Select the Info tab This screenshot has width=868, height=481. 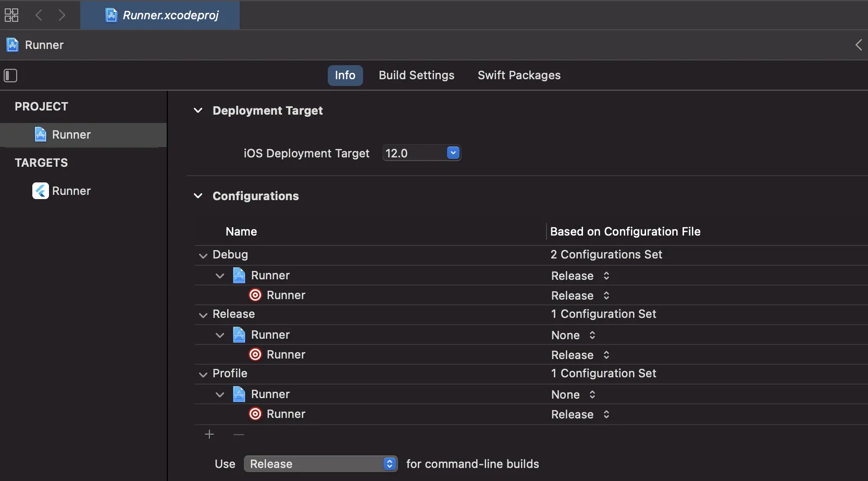[x=345, y=76]
